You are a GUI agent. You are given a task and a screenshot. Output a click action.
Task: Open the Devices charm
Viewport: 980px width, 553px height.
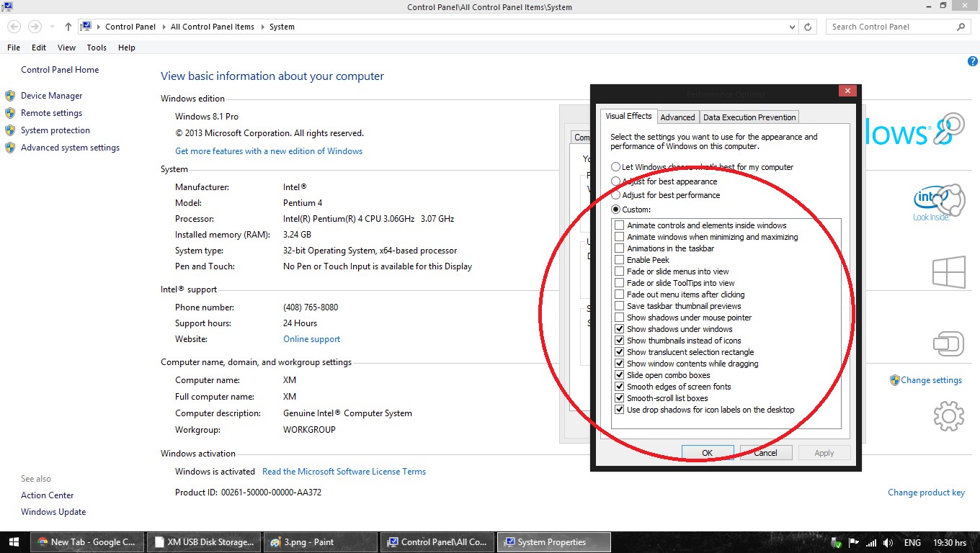949,343
